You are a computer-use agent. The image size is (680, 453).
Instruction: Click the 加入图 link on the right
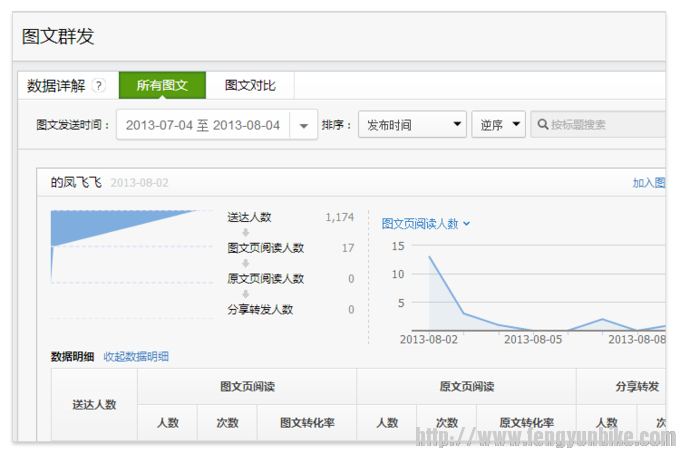pos(648,183)
